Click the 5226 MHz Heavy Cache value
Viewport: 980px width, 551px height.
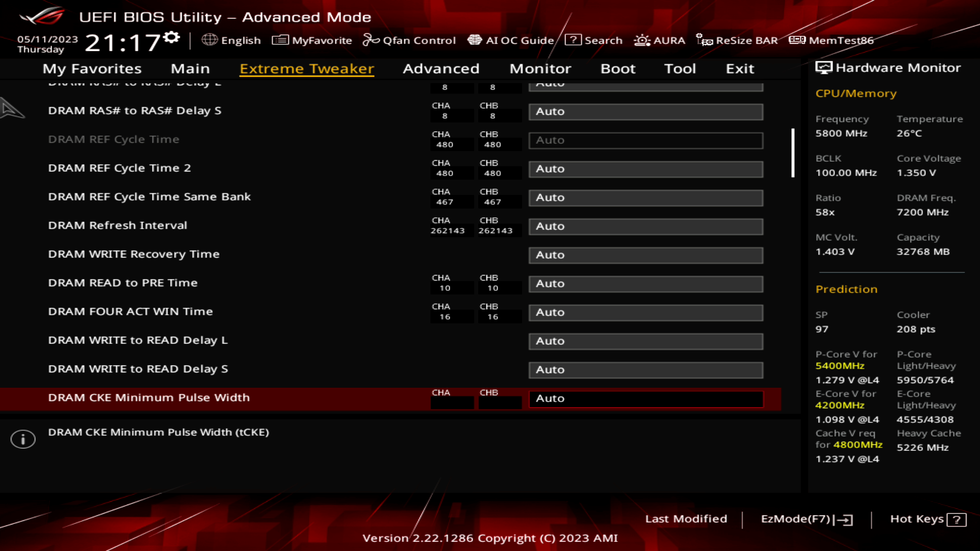pos(922,447)
